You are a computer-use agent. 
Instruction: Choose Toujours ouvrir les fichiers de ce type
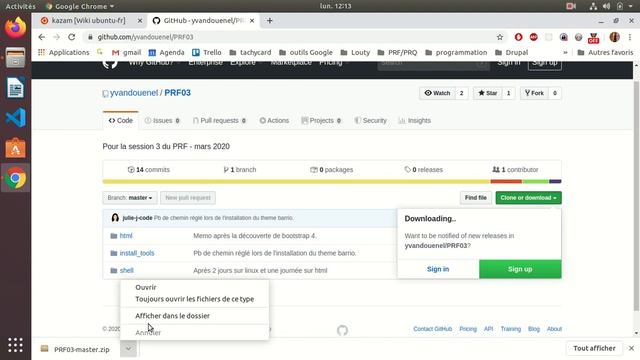point(194,299)
